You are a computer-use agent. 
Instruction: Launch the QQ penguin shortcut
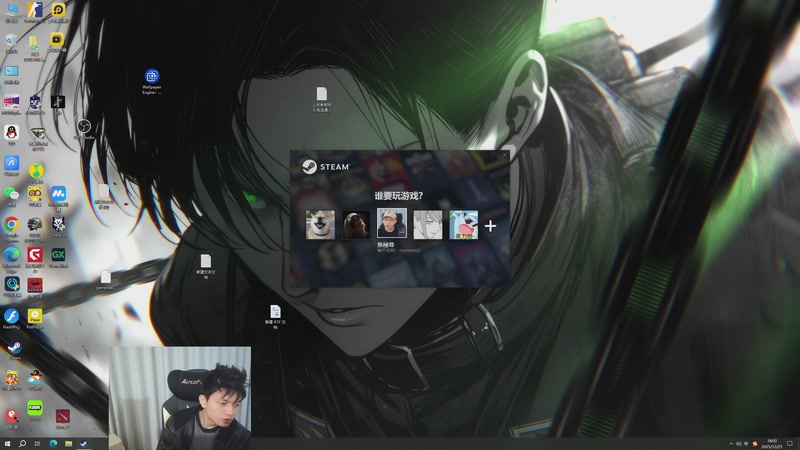11,135
